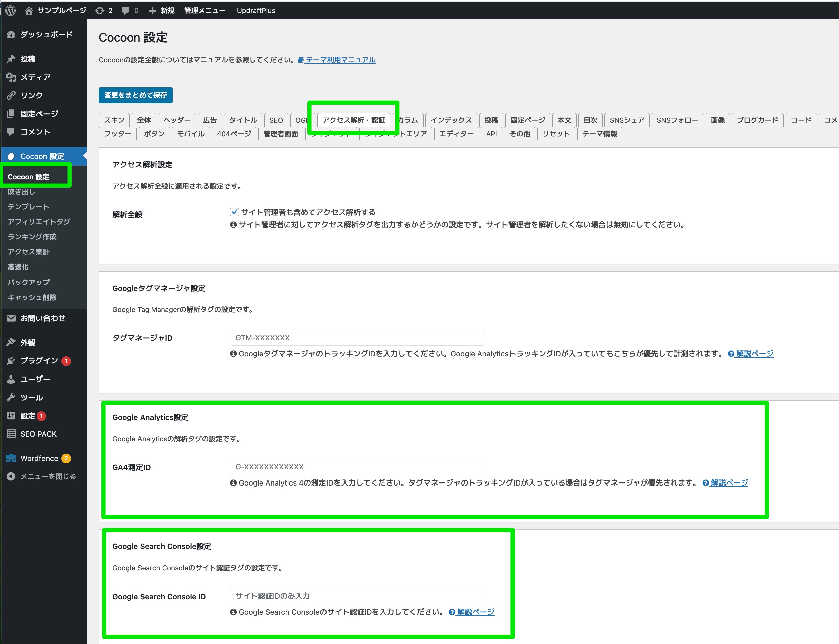Click the WordPress logo in admin bar
This screenshot has width=839, height=644.
[11, 10]
